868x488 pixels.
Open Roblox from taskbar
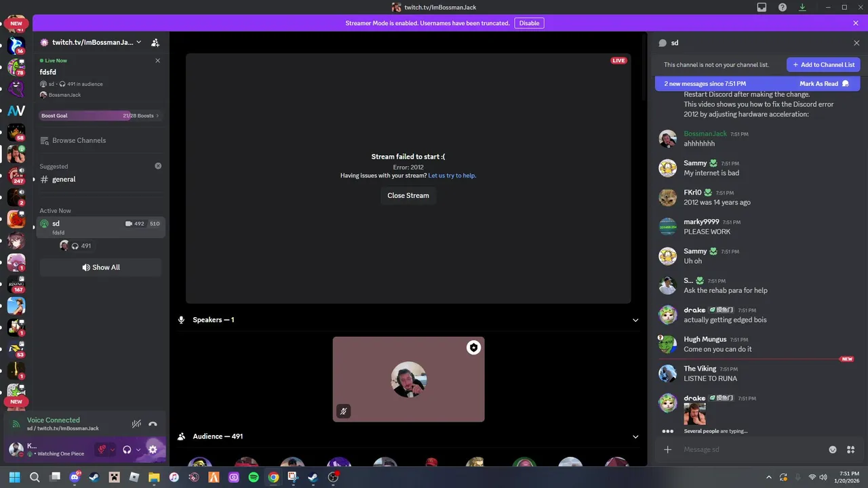pos(134,477)
